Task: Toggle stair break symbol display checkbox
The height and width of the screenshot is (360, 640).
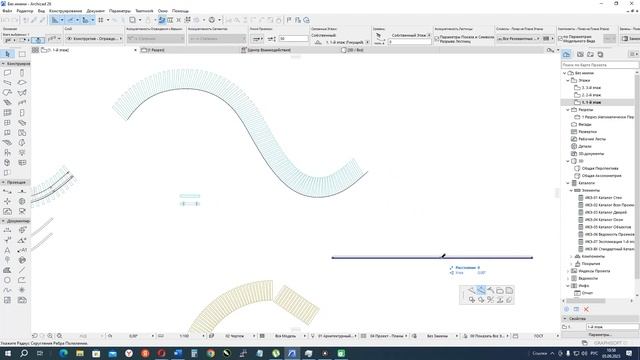Action: coord(437,38)
